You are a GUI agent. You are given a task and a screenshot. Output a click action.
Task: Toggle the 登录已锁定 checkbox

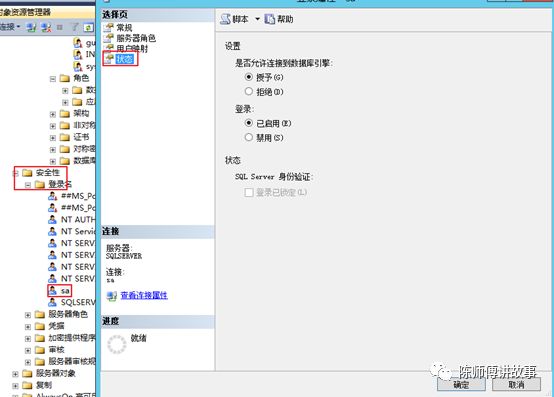point(249,192)
